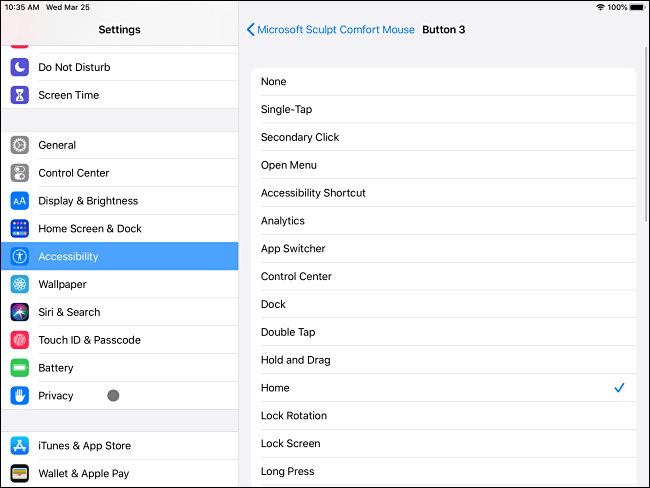650x488 pixels.
Task: Open Control Center settings icon
Action: pyautogui.click(x=20, y=173)
